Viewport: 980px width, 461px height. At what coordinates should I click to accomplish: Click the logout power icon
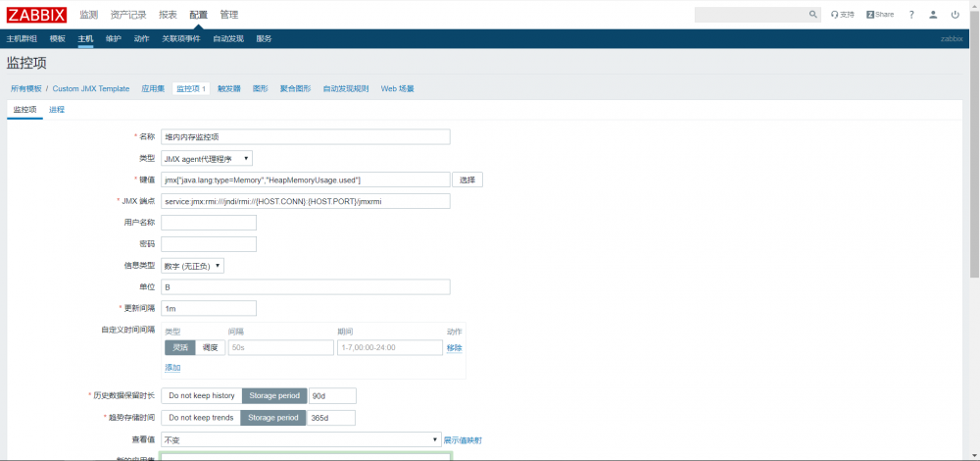955,15
